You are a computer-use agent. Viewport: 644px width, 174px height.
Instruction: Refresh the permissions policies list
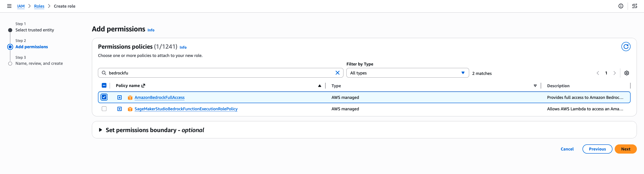625,47
